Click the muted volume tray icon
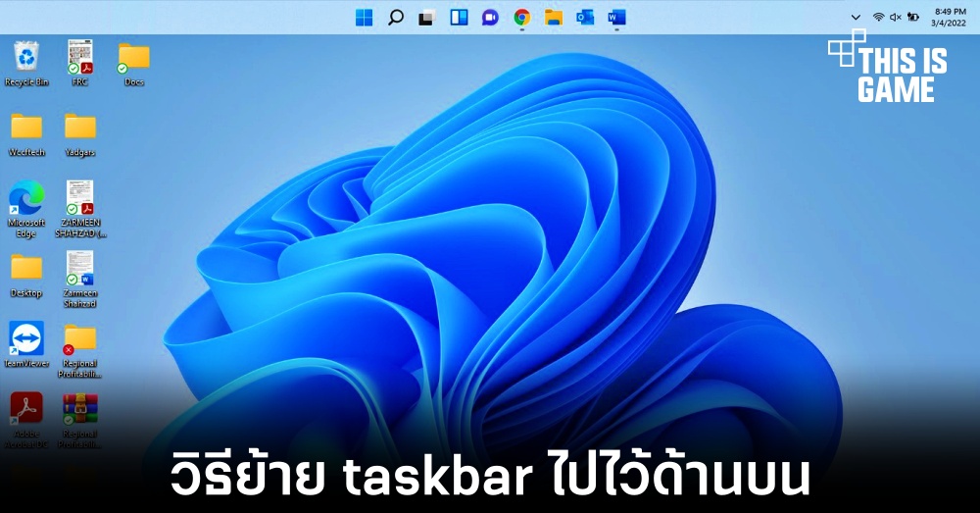 pyautogui.click(x=896, y=18)
